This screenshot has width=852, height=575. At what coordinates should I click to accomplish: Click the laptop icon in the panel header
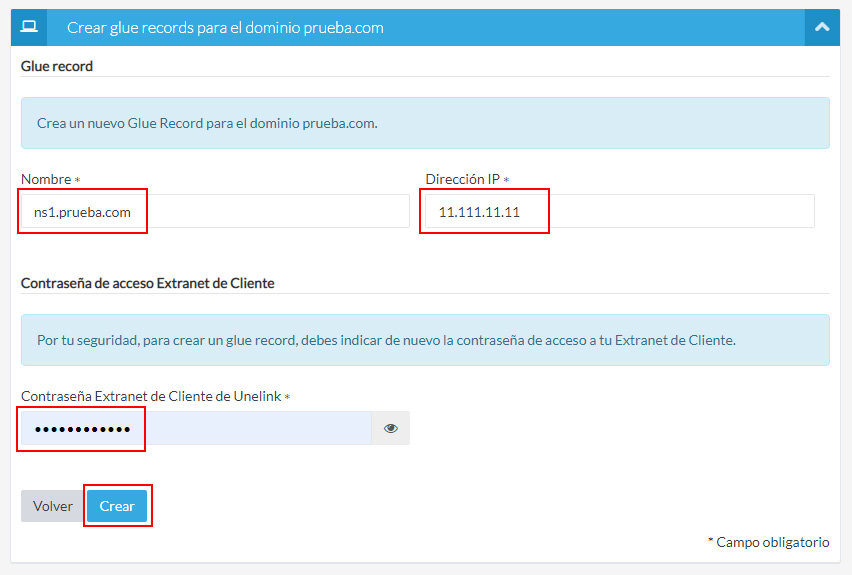(x=29, y=27)
